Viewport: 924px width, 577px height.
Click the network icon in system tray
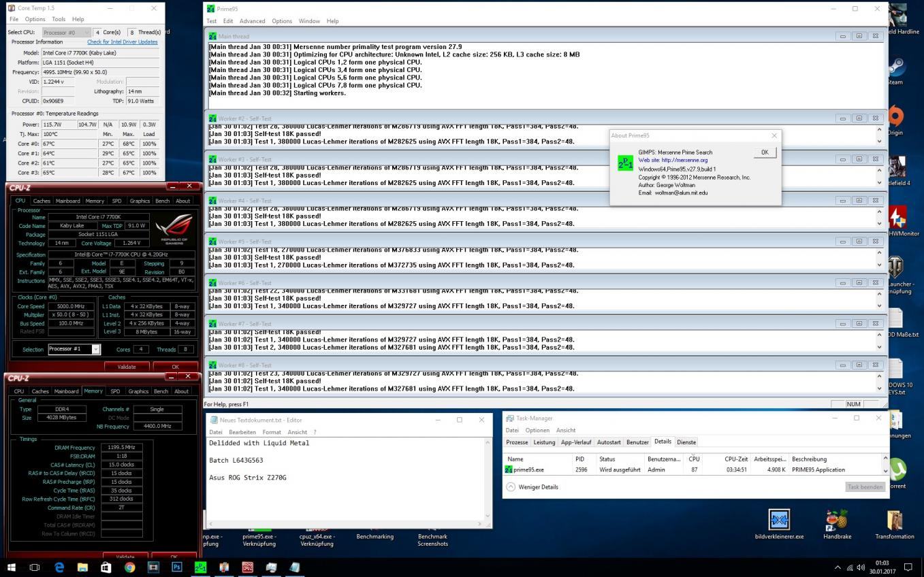coord(850,567)
